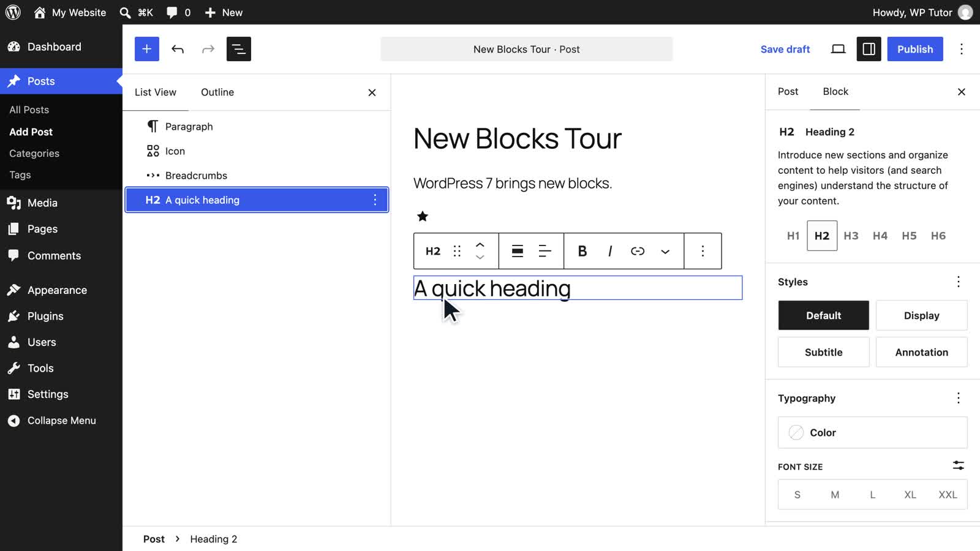View comments bubble in admin bar
This screenshot has height=551, width=980.
pos(178,12)
